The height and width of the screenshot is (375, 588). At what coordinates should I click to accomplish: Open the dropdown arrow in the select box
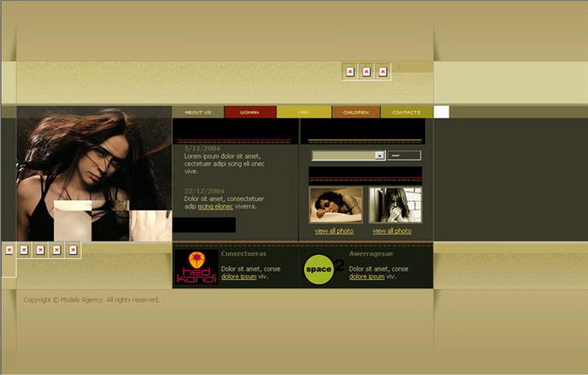380,156
